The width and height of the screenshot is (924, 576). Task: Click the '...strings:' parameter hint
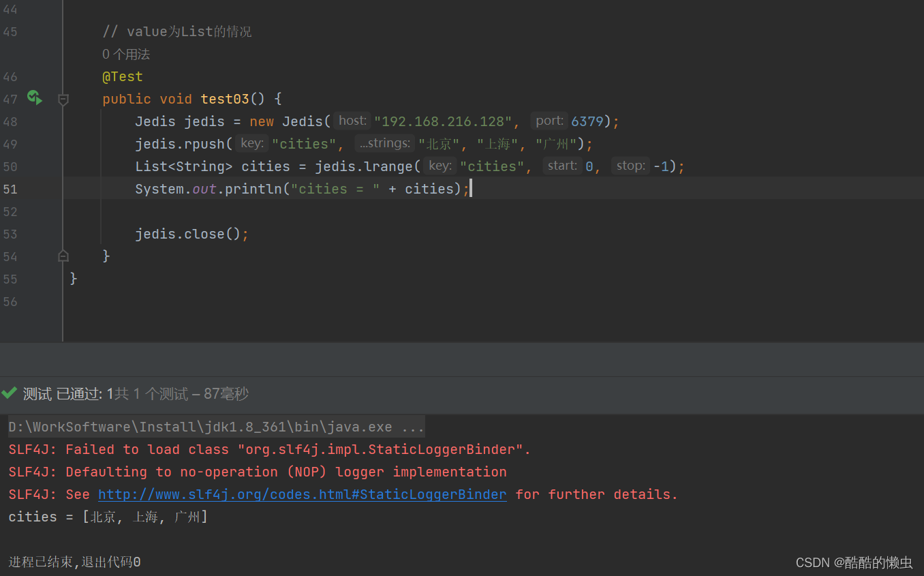pyautogui.click(x=385, y=143)
